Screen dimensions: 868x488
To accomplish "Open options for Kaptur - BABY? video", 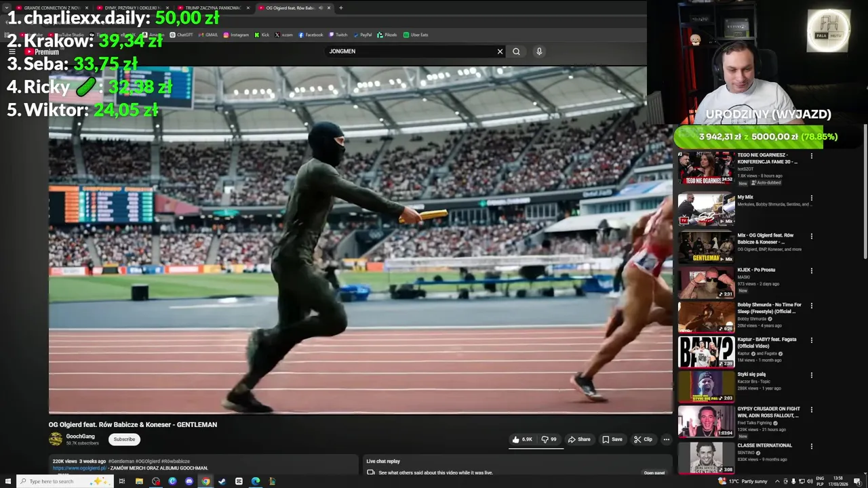I will coord(811,340).
